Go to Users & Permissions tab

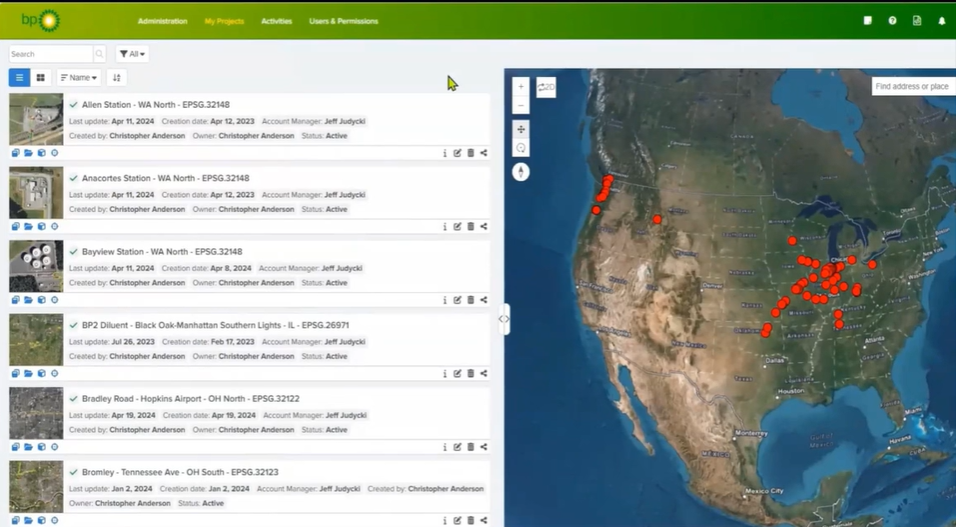point(343,21)
